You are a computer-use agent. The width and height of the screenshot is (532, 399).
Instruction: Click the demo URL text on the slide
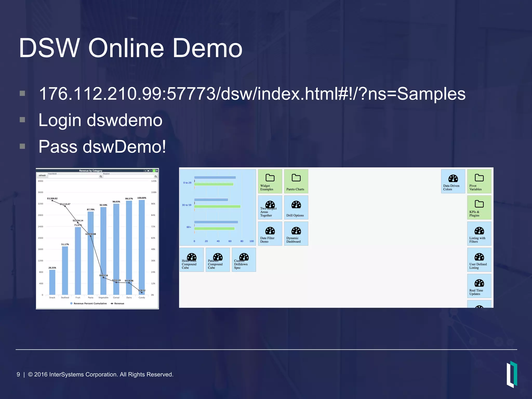click(x=252, y=94)
